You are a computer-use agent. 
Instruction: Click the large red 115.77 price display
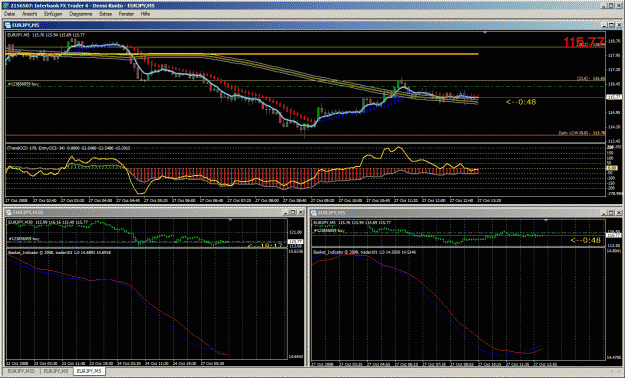584,42
